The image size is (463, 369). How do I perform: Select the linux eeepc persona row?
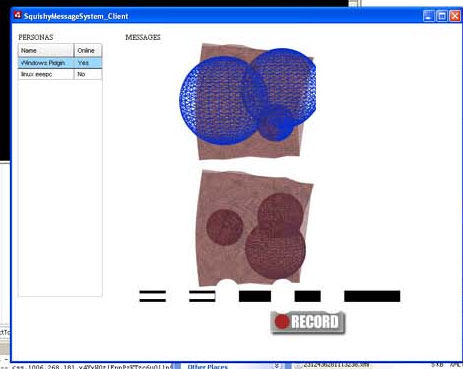click(60, 74)
